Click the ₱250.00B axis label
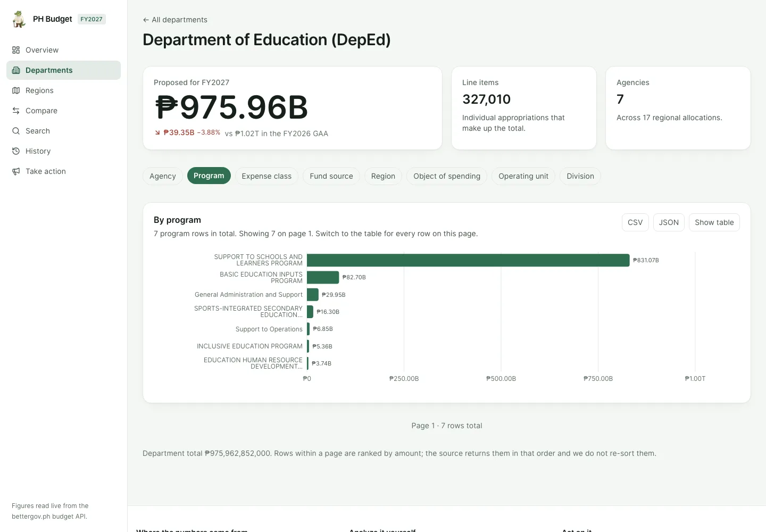Image resolution: width=766 pixels, height=532 pixels. pyautogui.click(x=404, y=379)
